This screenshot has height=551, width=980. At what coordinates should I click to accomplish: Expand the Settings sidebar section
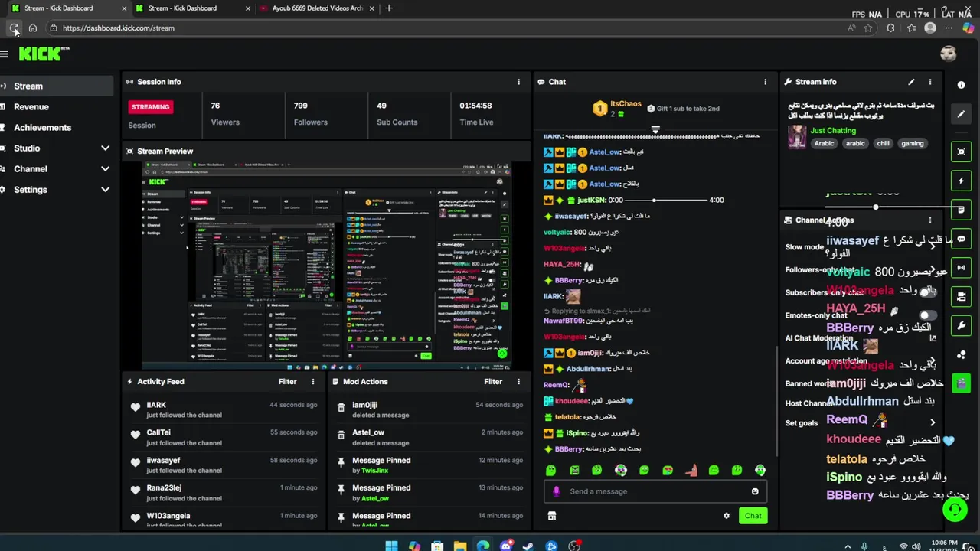[105, 189]
